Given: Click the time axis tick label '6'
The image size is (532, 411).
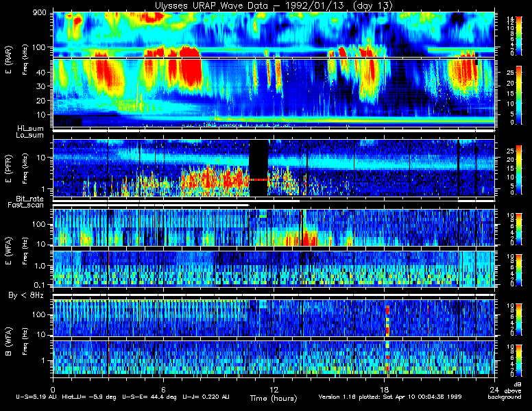Looking at the screenshot, I should 163,389.
